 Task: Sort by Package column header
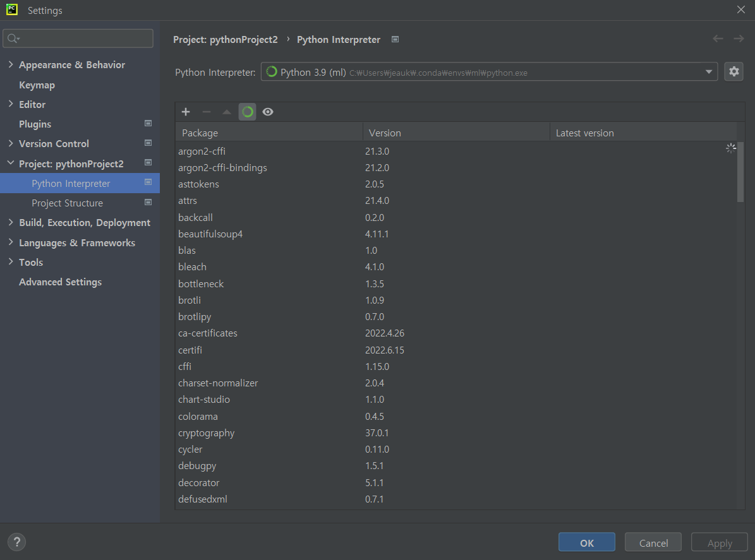[x=269, y=133]
